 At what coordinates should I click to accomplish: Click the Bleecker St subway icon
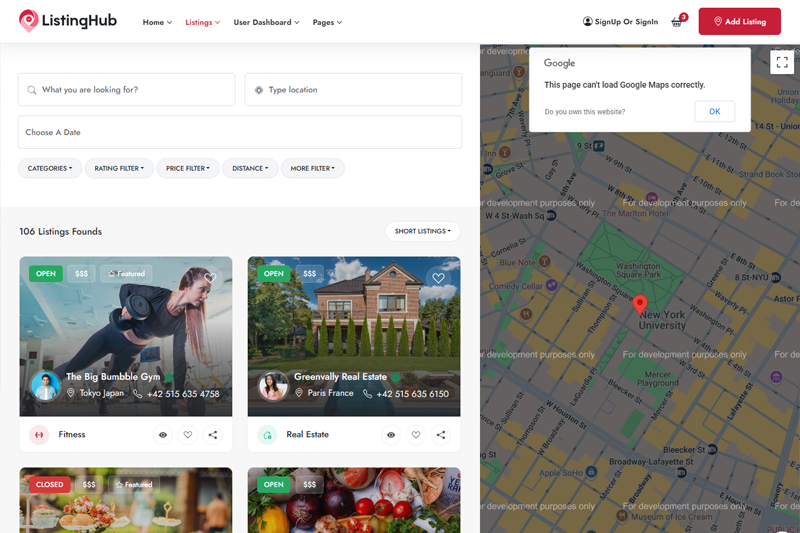(x=713, y=449)
